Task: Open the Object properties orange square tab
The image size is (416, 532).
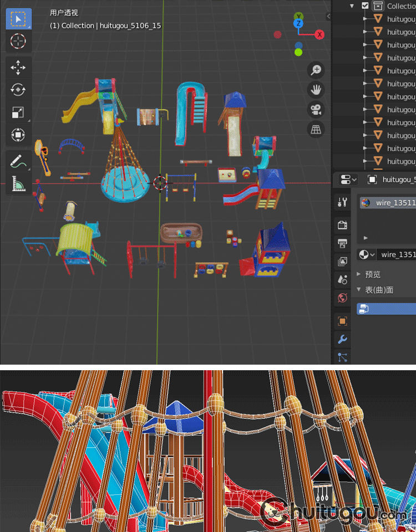Action: (342, 321)
